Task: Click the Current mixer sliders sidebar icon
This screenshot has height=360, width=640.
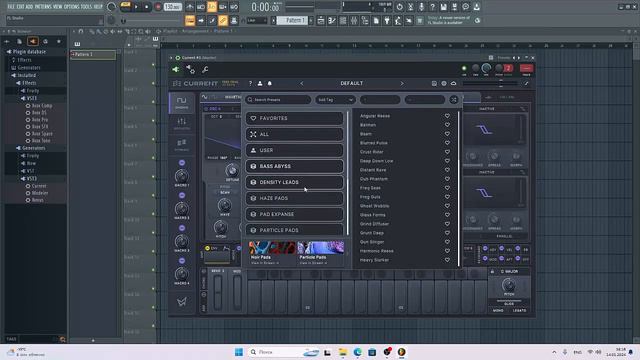Action: [x=182, y=123]
